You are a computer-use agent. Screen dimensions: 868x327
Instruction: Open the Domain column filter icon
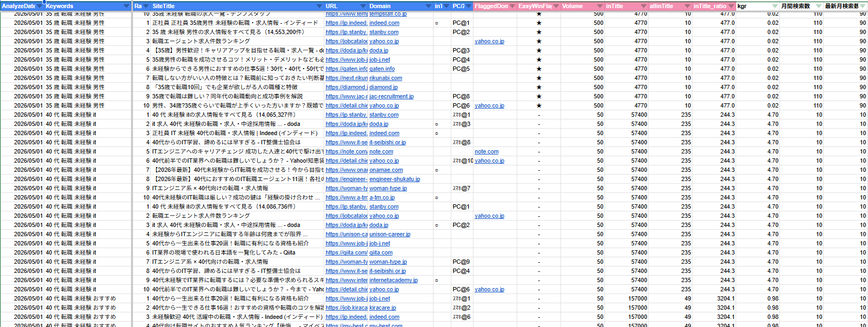429,6
